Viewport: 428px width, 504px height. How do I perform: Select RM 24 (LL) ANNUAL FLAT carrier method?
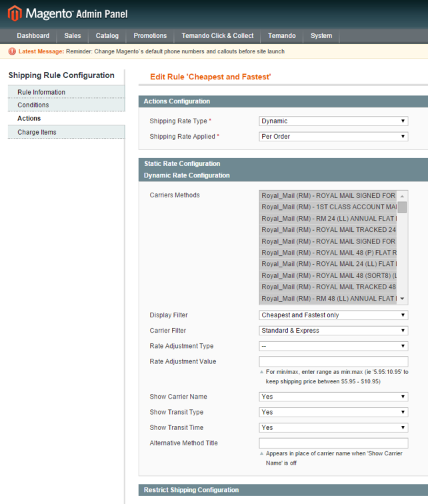[328, 219]
